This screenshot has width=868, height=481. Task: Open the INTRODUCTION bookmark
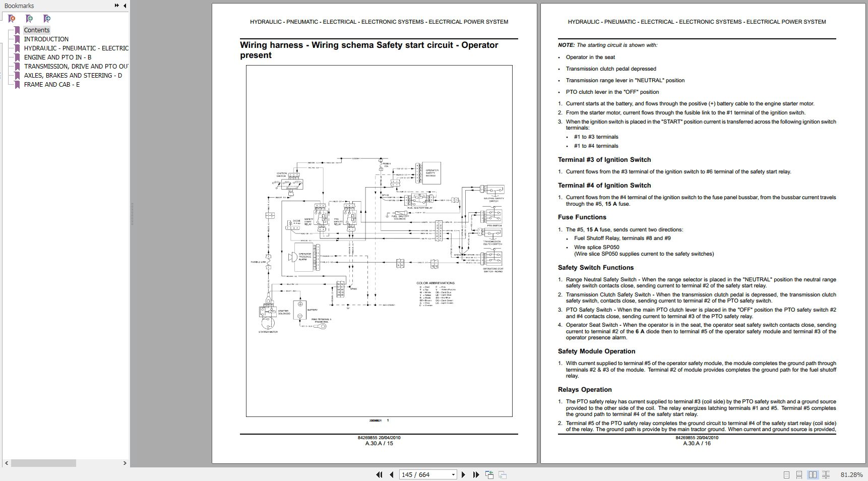[x=46, y=39]
